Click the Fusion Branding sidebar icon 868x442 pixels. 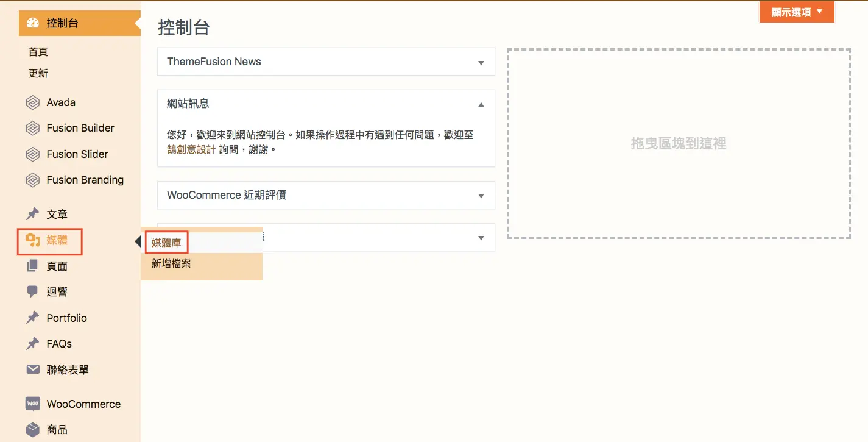click(x=33, y=180)
